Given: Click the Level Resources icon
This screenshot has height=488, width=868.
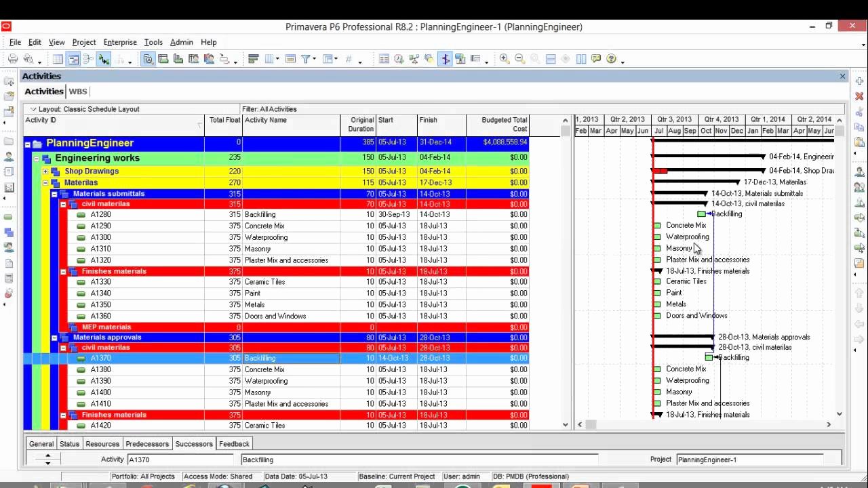Looking at the screenshot, I should pyautogui.click(x=414, y=60).
